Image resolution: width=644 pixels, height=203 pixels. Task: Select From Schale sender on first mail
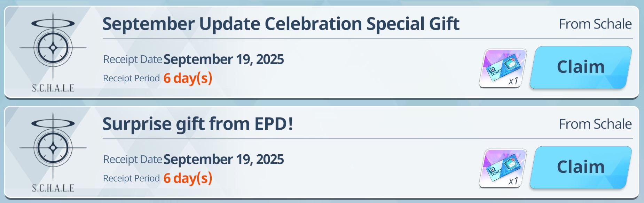click(595, 24)
